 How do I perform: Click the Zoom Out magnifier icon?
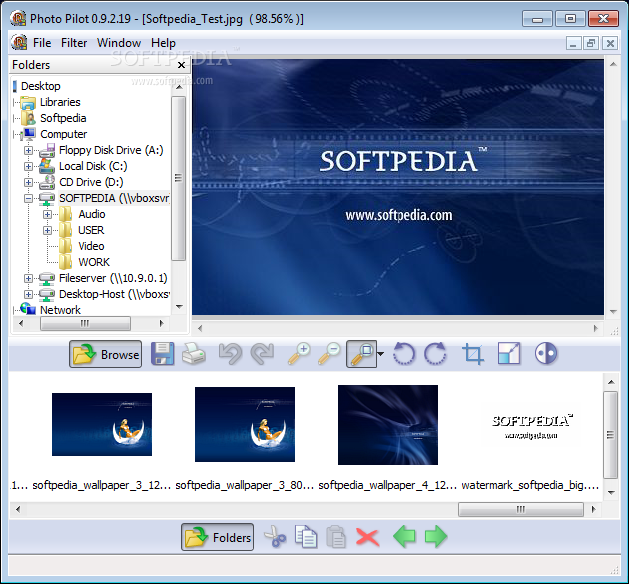pos(329,354)
